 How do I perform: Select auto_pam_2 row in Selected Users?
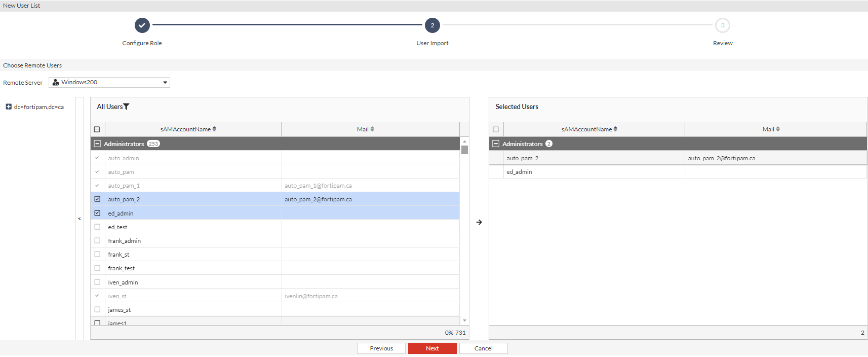click(x=678, y=158)
